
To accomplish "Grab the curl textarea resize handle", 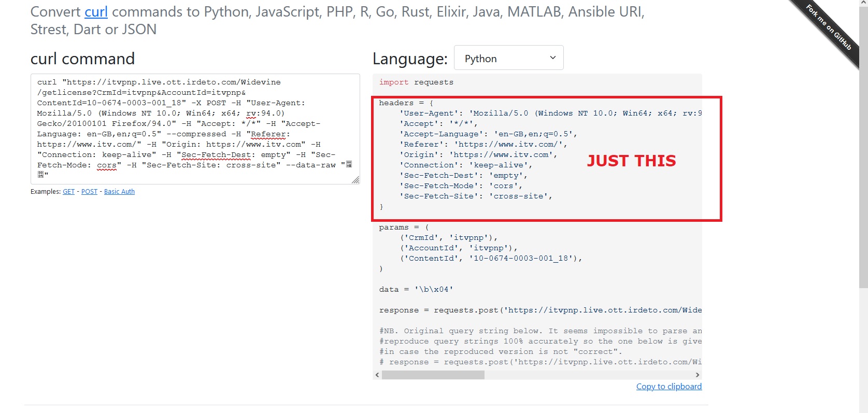I will pyautogui.click(x=355, y=180).
